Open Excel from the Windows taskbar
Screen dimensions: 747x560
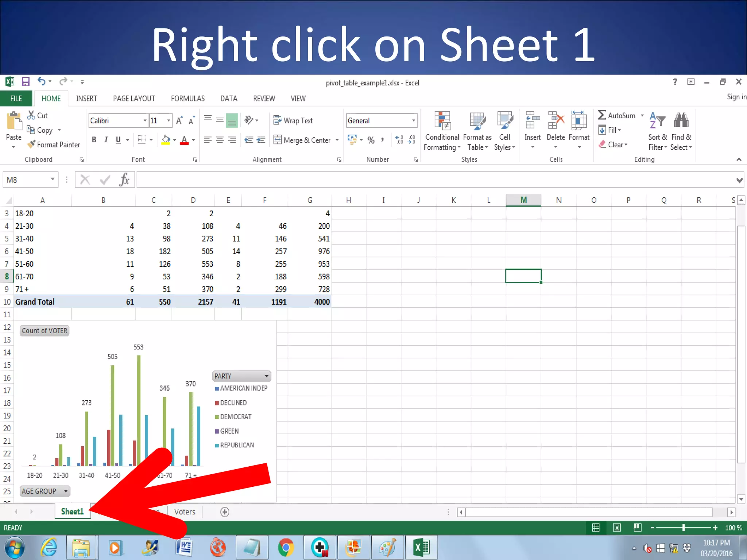point(421,548)
